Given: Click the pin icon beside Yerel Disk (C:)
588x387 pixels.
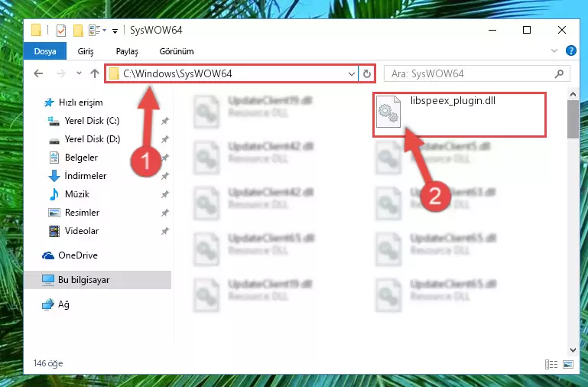Looking at the screenshot, I should tap(164, 121).
